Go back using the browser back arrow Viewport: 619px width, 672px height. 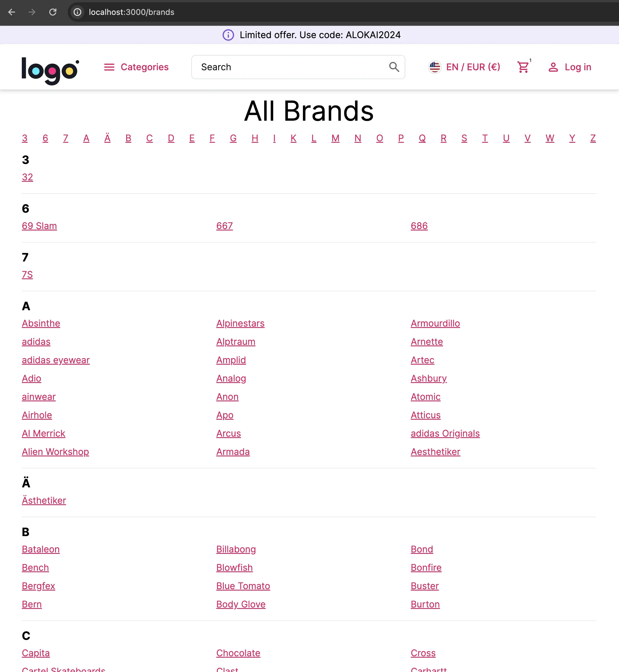coord(12,12)
